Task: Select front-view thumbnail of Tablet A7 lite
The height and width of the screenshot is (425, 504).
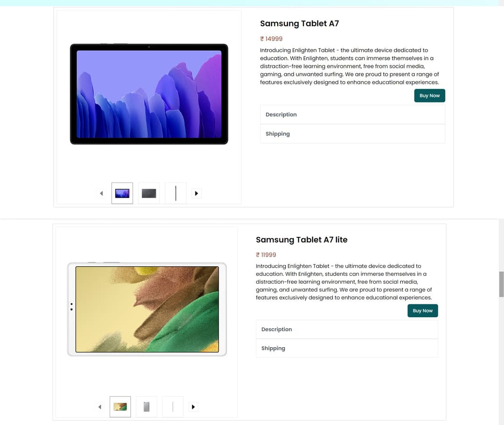Action: tap(120, 407)
